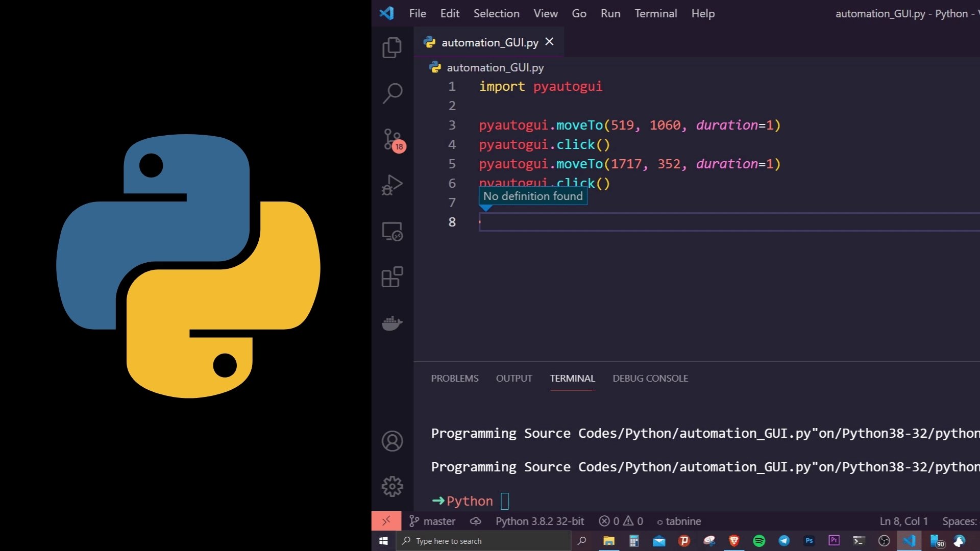Image resolution: width=980 pixels, height=551 pixels.
Task: Open the Remote Explorer view
Action: pyautogui.click(x=392, y=232)
